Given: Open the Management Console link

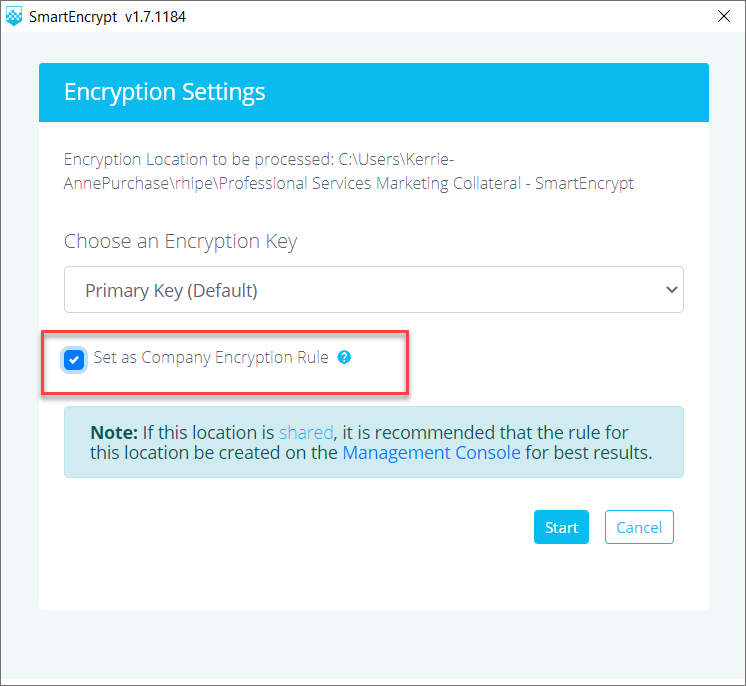Looking at the screenshot, I should (431, 453).
